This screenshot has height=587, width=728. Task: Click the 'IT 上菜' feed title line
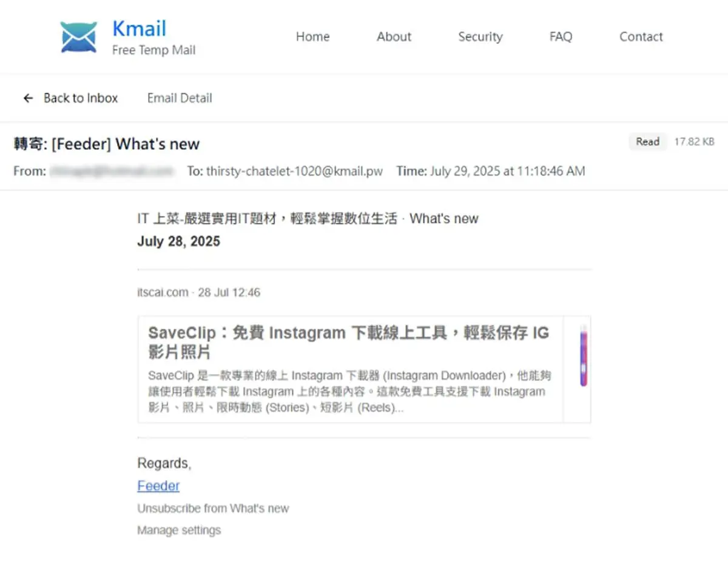(308, 219)
